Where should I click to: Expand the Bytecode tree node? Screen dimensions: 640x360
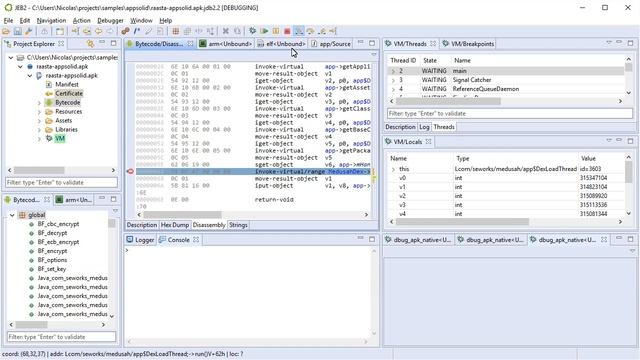pos(39,103)
